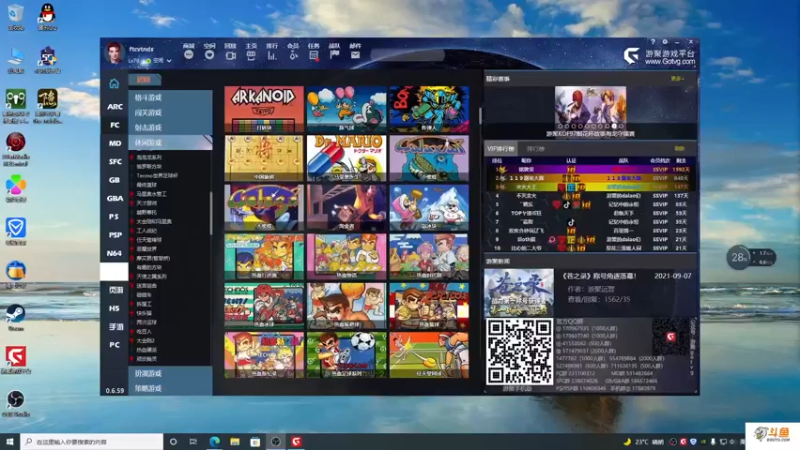The height and width of the screenshot is (450, 800).
Task: Click the yellow more link in events panel
Action: pos(677,79)
